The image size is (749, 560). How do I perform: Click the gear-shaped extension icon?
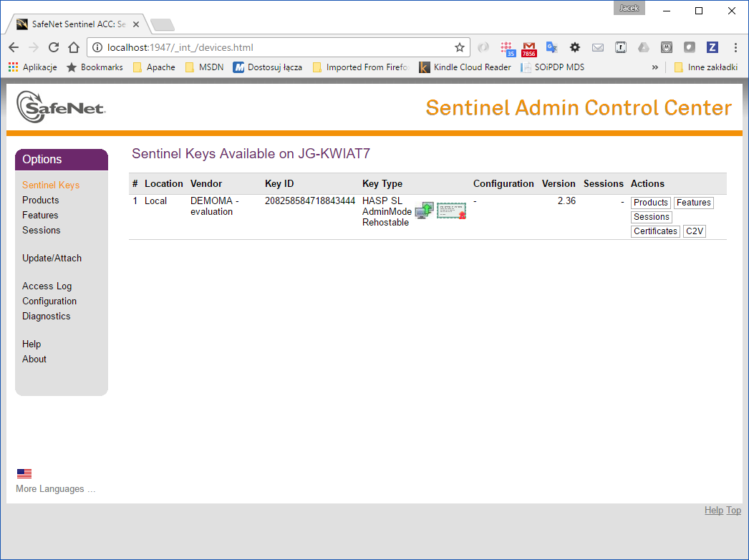click(575, 47)
